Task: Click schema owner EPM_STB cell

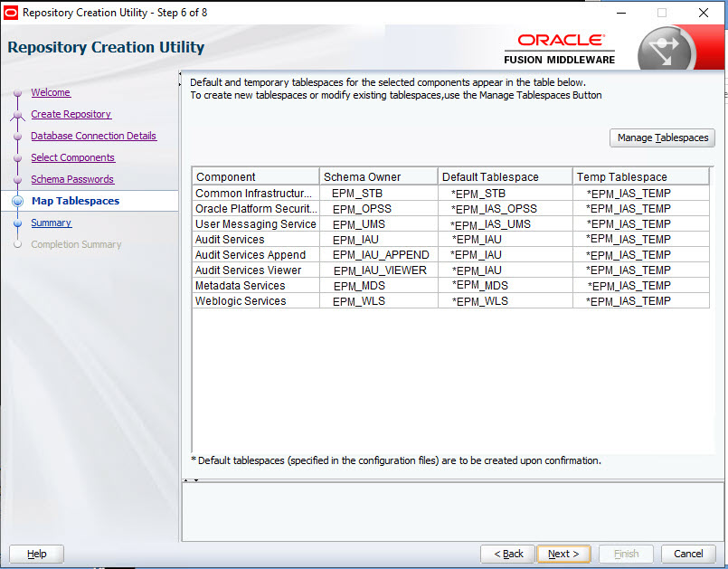Action: click(378, 194)
